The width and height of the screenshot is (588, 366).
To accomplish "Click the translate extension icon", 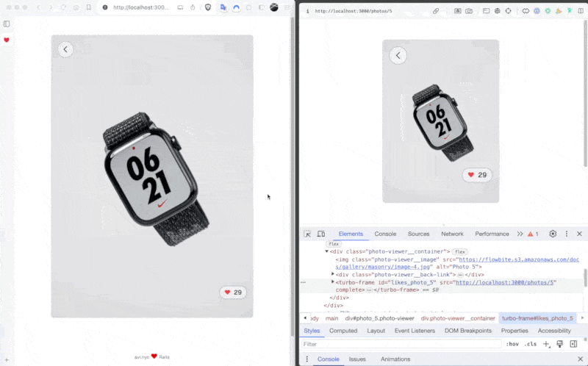I will click(223, 7).
